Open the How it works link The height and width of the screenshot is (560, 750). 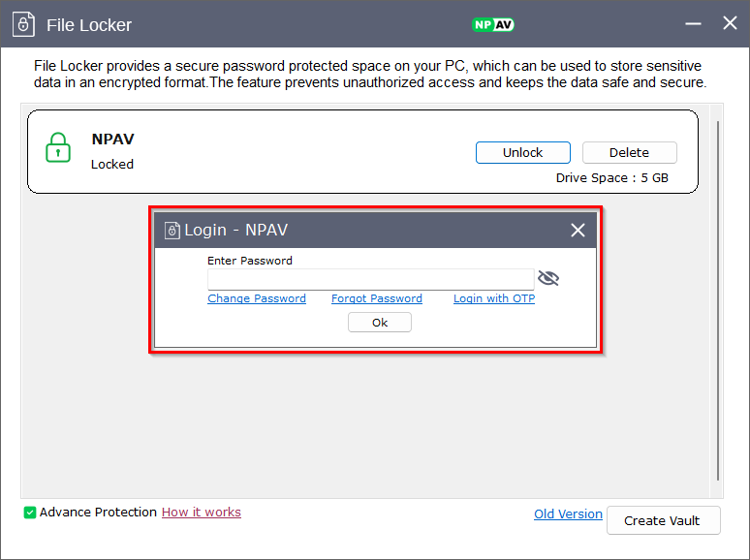pyautogui.click(x=202, y=513)
